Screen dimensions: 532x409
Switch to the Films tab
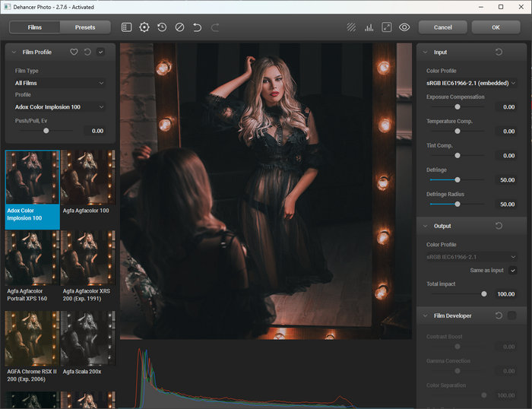point(35,27)
